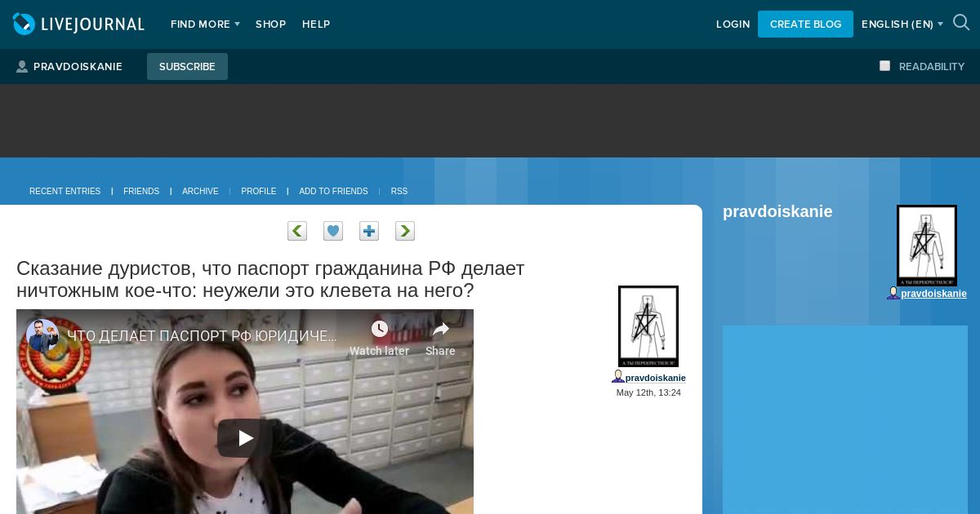Open the SHOP menu item
The width and height of the screenshot is (980, 514).
pos(270,24)
